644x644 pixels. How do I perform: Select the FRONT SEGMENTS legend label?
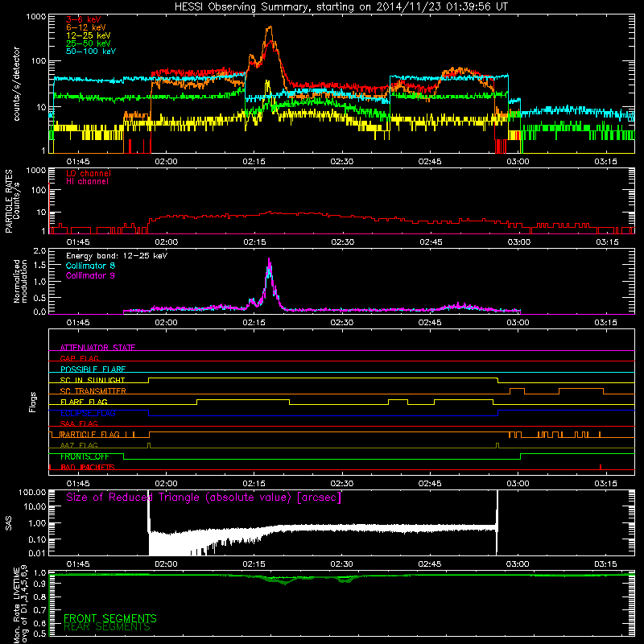pyautogui.click(x=110, y=618)
